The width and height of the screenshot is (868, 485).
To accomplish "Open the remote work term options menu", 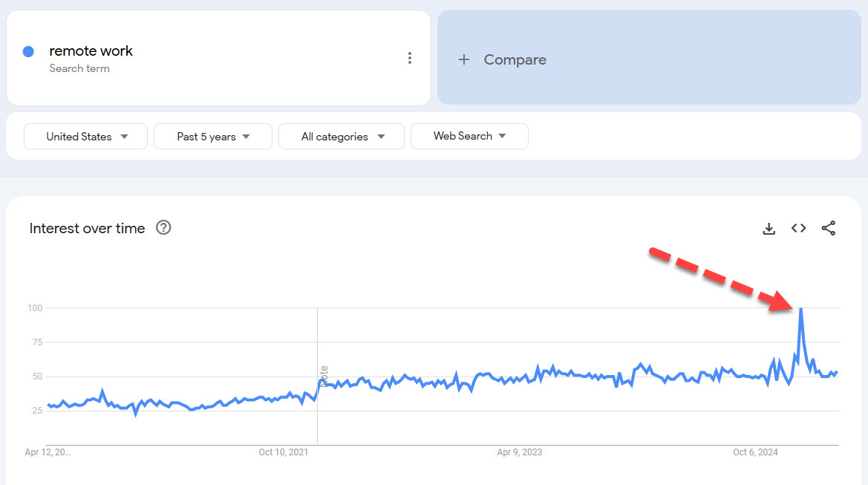I will [x=410, y=58].
